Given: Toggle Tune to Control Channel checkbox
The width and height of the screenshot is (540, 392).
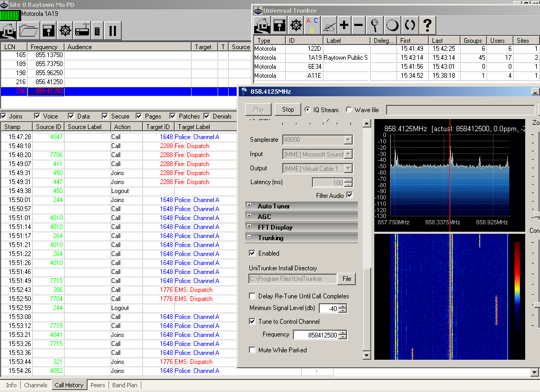Looking at the screenshot, I should [252, 322].
